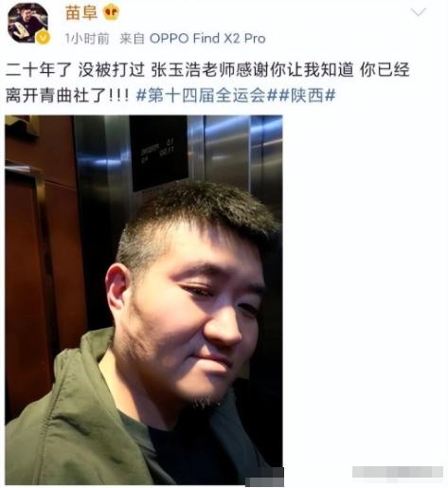448x488 pixels.
Task: Click the 1小时前 post timestamp
Action: tap(87, 39)
